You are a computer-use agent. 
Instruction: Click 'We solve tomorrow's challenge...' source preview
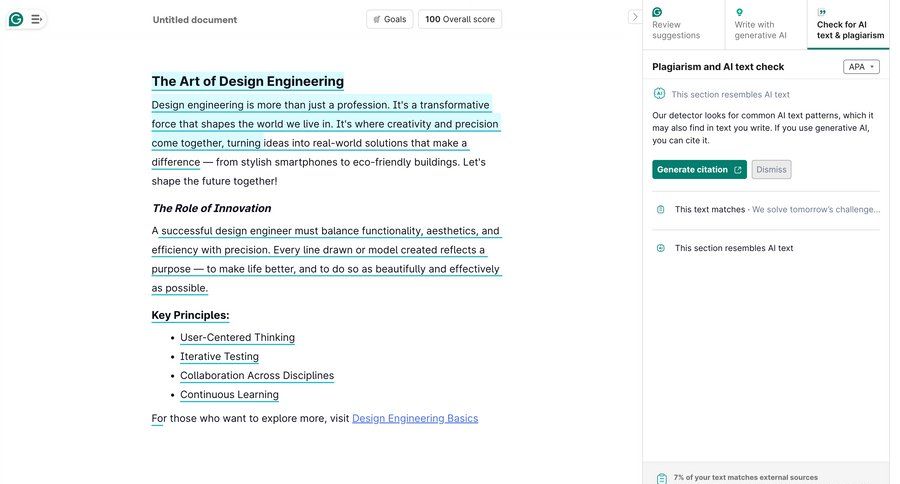pos(816,210)
